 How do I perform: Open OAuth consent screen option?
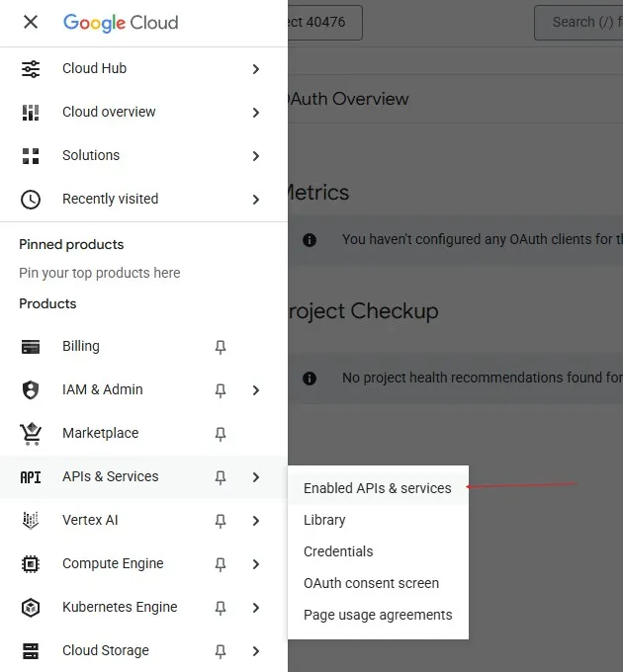(371, 583)
